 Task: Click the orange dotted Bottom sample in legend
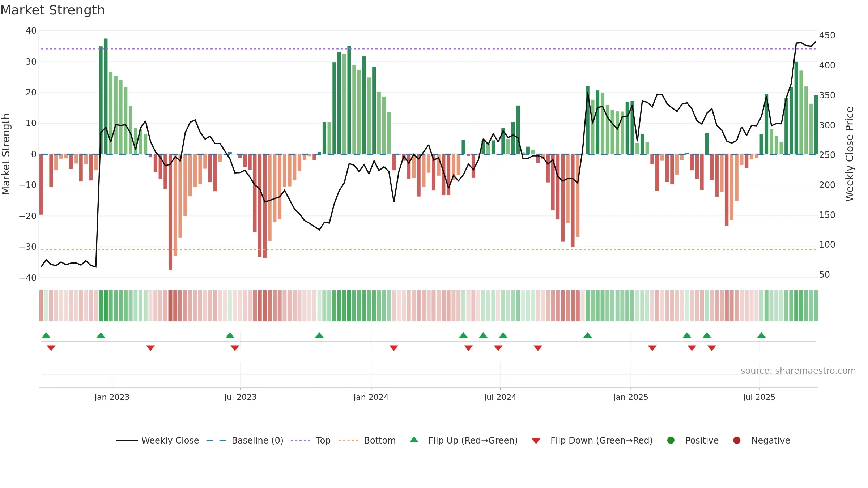click(349, 440)
